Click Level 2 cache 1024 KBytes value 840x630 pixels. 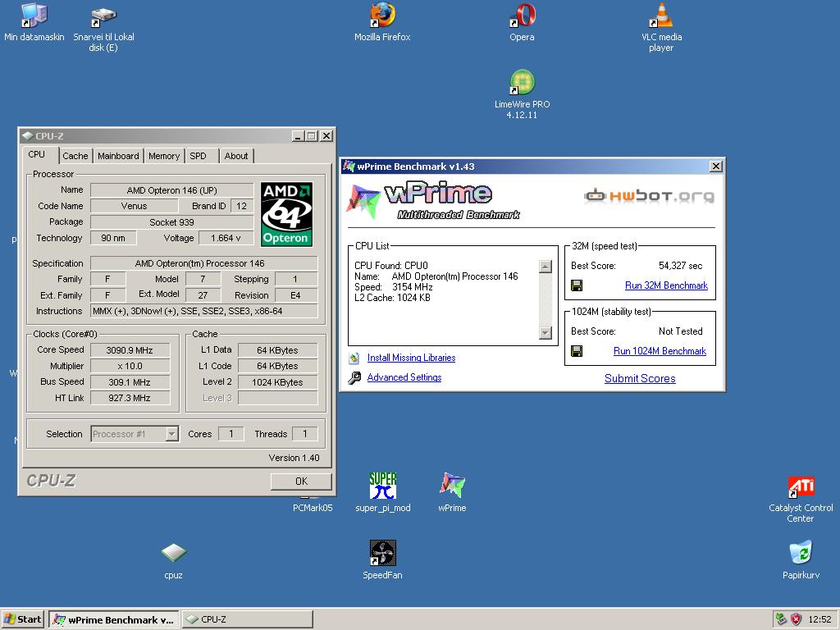pyautogui.click(x=277, y=382)
